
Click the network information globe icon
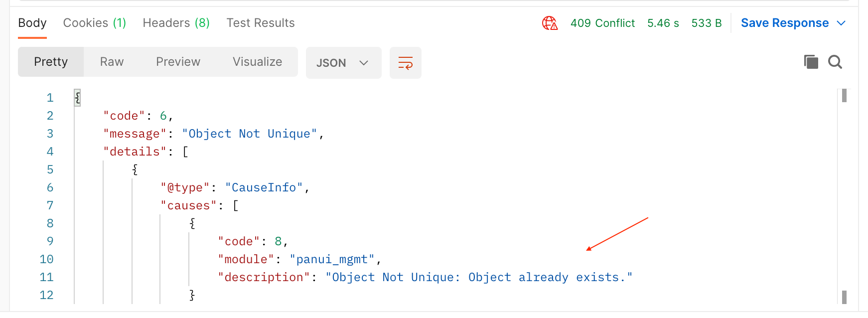pos(550,23)
